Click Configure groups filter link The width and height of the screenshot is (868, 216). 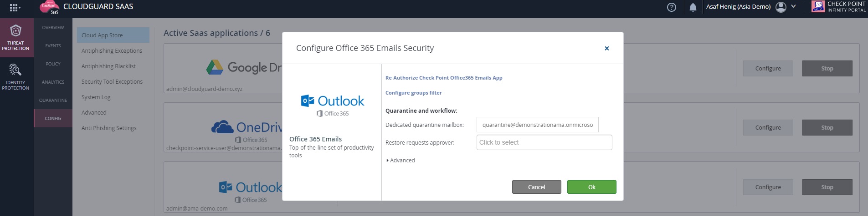(413, 93)
